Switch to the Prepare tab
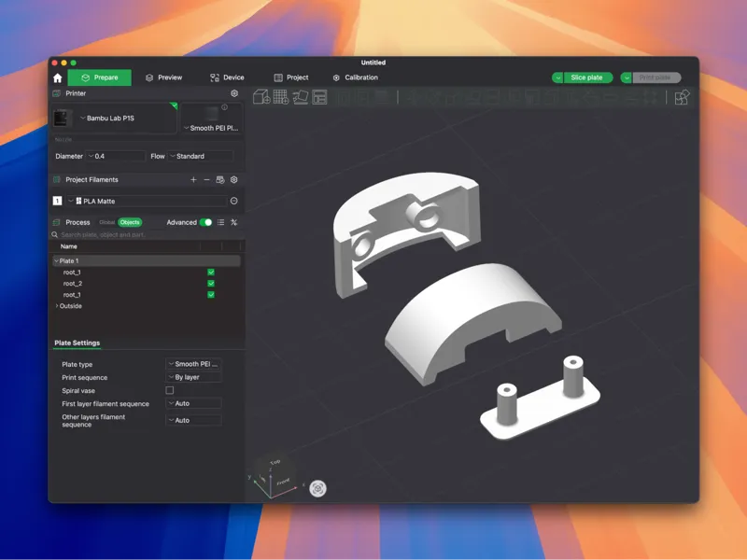 tap(99, 77)
